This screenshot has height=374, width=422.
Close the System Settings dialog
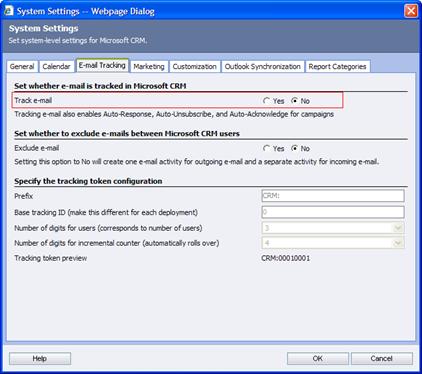(411, 11)
